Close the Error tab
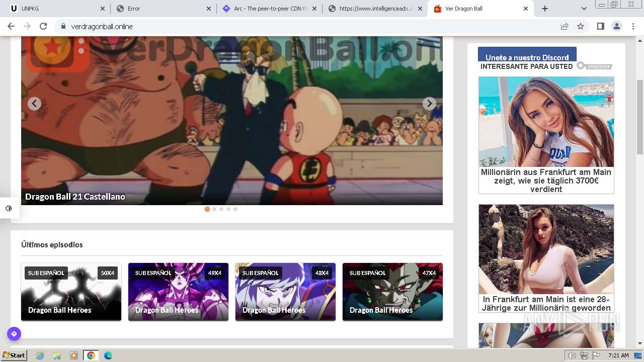The width and height of the screenshot is (644, 362). (x=209, y=9)
